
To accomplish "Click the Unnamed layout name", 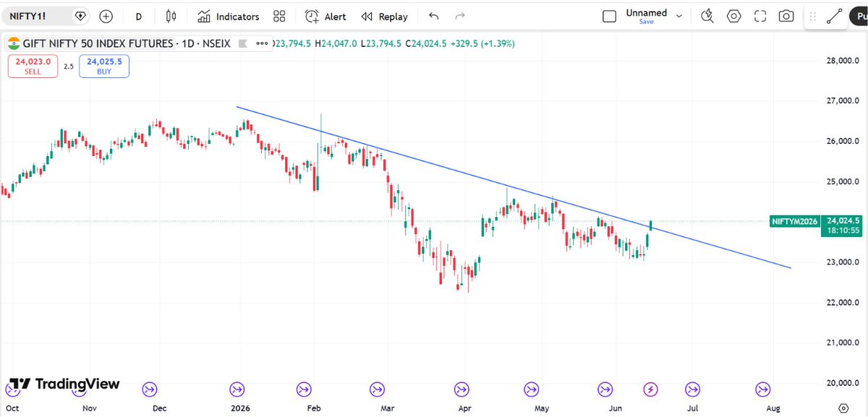I will 646,12.
